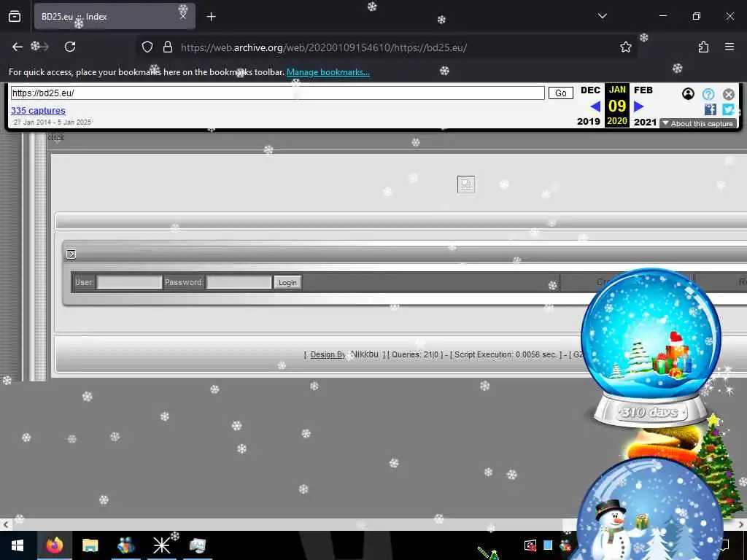List all tabs dropdown arrow

pyautogui.click(x=602, y=16)
